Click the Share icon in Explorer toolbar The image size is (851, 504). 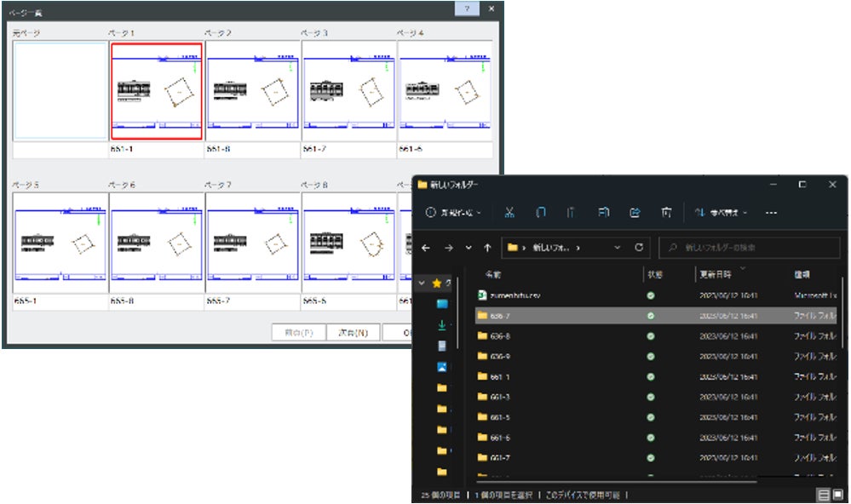point(635,213)
